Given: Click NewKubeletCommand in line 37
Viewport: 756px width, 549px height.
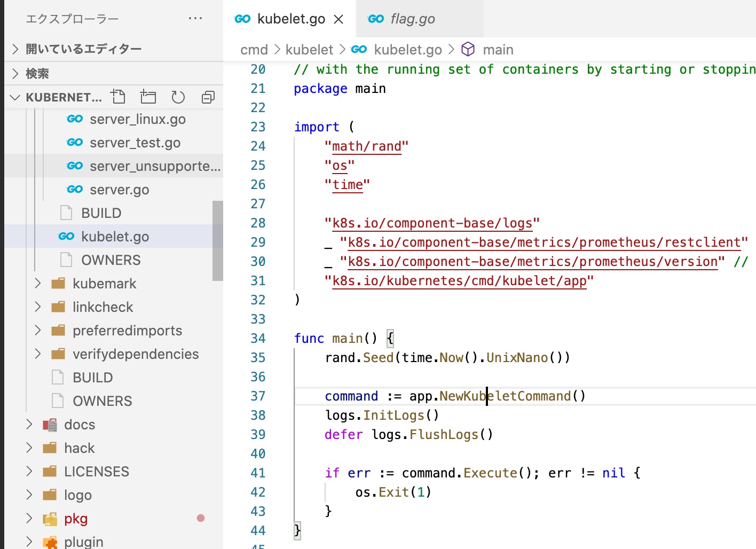Looking at the screenshot, I should coord(505,396).
